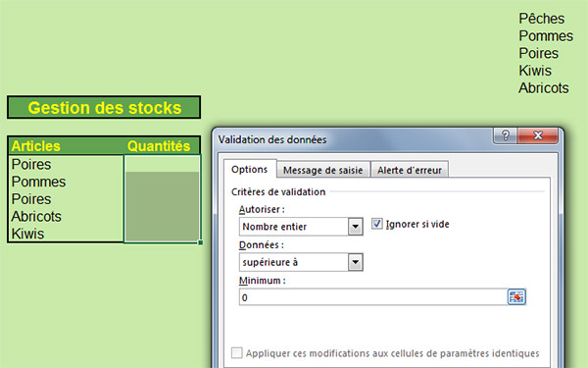Click the range selector icon in Minimum field
This screenshot has width=588, height=368.
click(516, 297)
